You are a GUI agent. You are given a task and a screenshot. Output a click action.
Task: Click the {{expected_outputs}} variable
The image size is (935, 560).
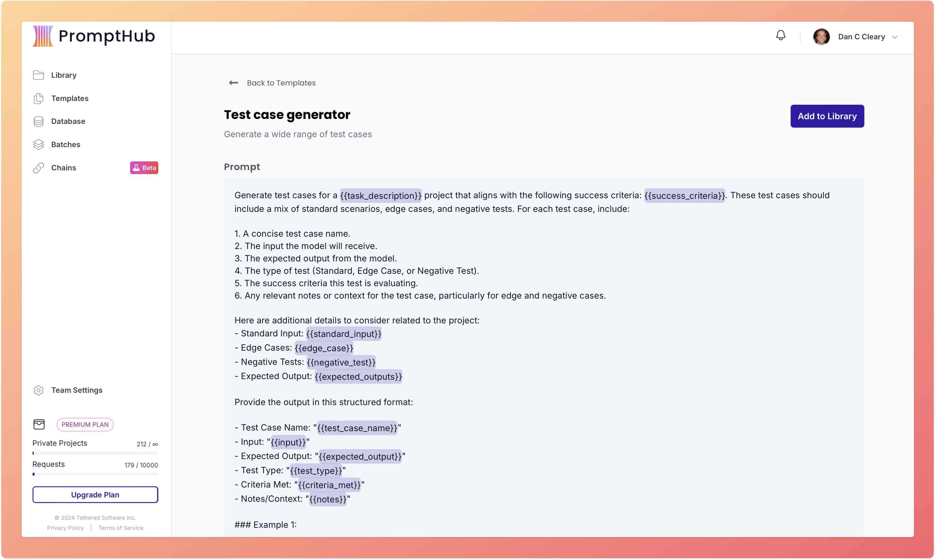[x=358, y=377]
